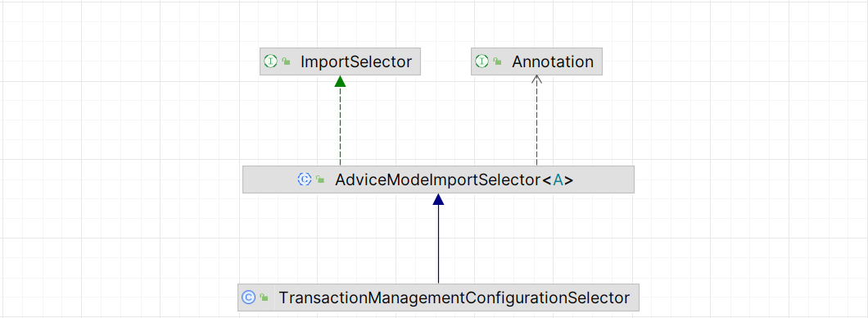Select the TransactionManagementConfigurationSelector node label
Image resolution: width=868 pixels, height=318 pixels.
[x=454, y=298]
